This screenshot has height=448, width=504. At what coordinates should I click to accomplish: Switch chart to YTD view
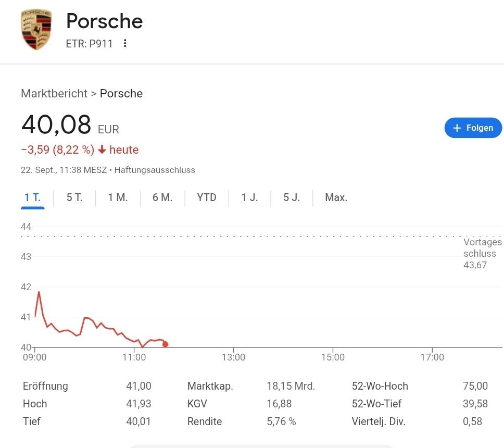pos(207,198)
